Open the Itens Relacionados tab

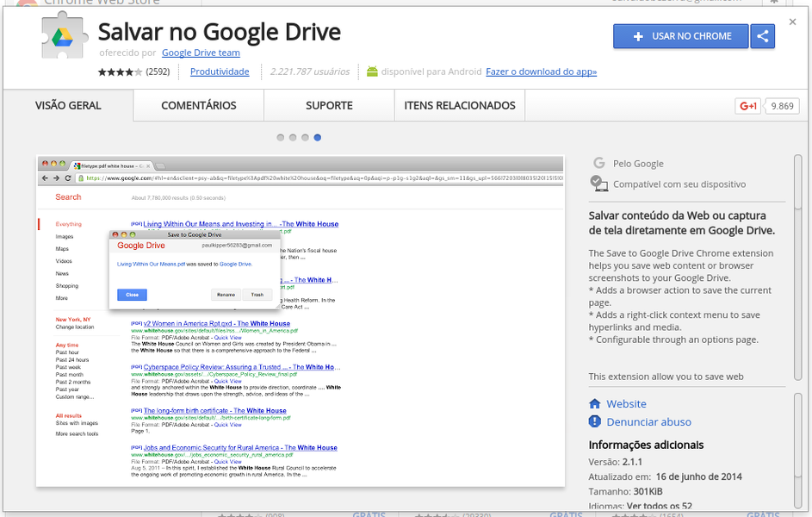click(460, 106)
